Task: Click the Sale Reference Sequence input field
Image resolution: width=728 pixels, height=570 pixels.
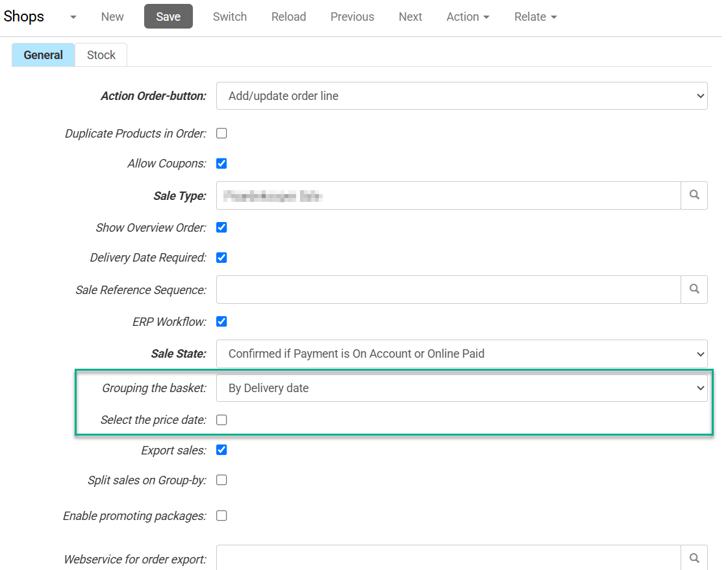Action: pyautogui.click(x=448, y=290)
